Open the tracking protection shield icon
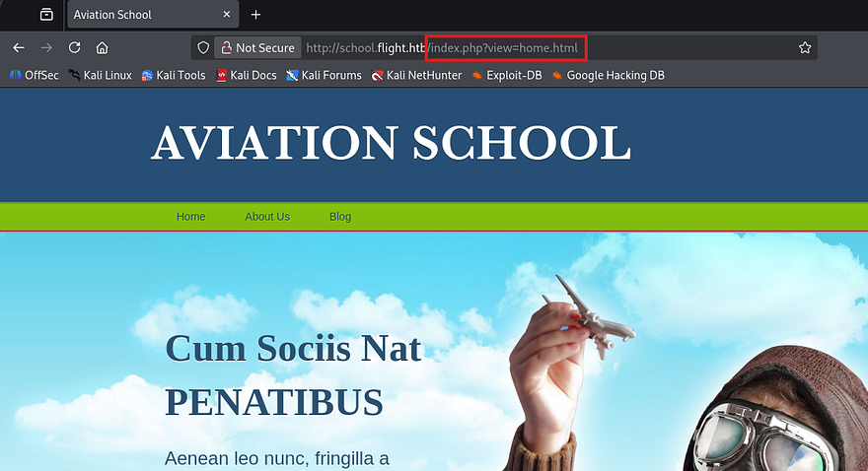Image resolution: width=868 pixels, height=471 pixels. point(203,47)
